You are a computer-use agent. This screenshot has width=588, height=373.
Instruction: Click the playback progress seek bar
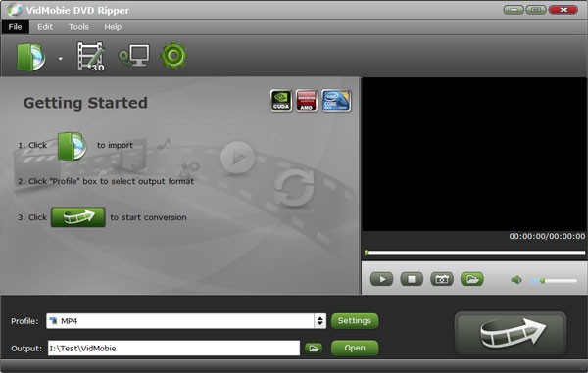pos(474,253)
